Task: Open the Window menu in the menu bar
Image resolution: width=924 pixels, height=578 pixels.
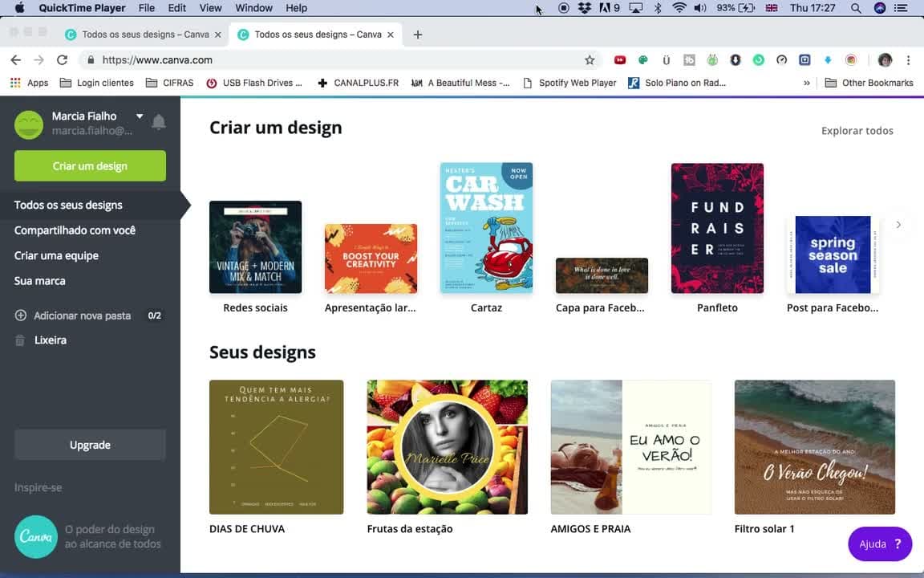Action: 253,8
